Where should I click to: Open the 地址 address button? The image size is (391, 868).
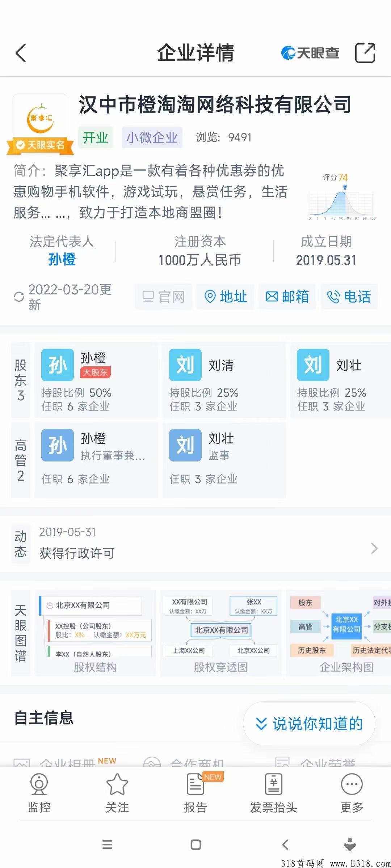pyautogui.click(x=226, y=297)
